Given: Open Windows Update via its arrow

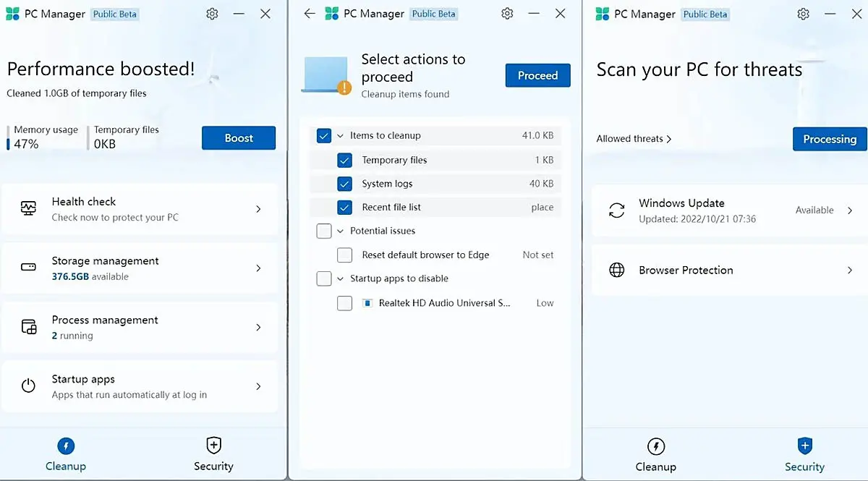Looking at the screenshot, I should pyautogui.click(x=850, y=210).
